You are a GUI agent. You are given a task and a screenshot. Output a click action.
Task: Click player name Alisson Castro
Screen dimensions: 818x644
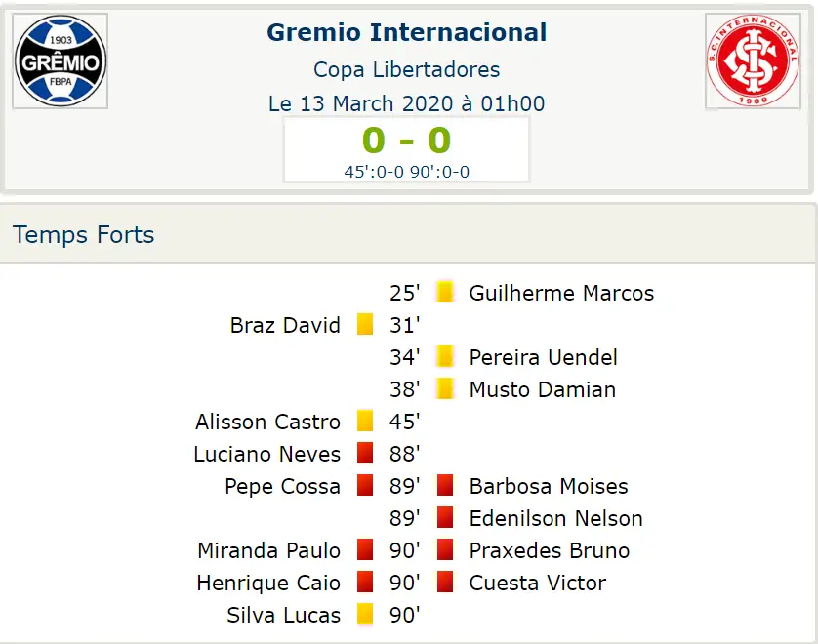[267, 422]
